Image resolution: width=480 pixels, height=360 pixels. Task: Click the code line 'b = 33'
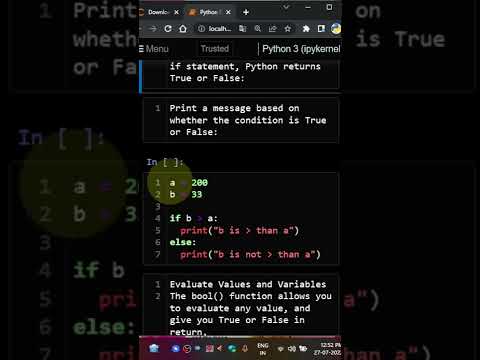(186, 194)
